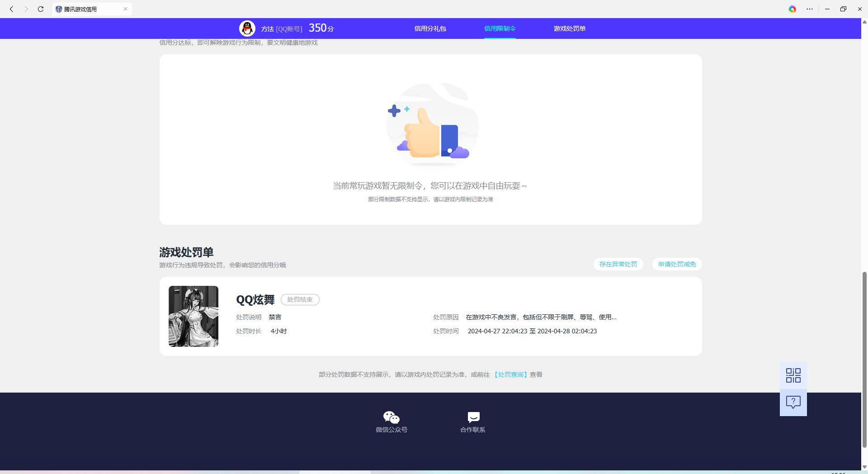Refresh the page with the reload icon

tap(41, 9)
